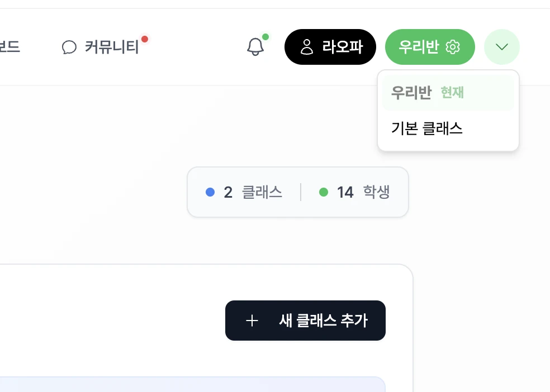Open the green 우리반 class button
The height and width of the screenshot is (392, 550).
click(430, 46)
